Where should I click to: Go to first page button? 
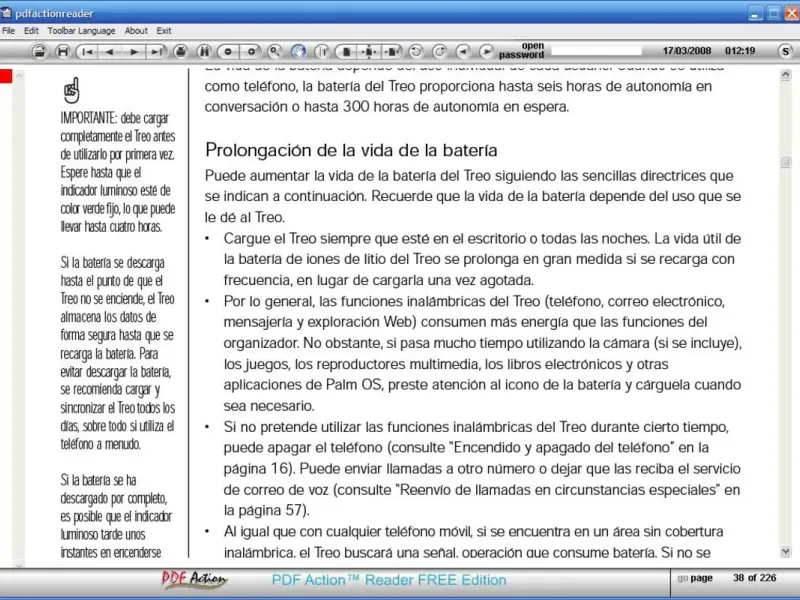point(87,52)
